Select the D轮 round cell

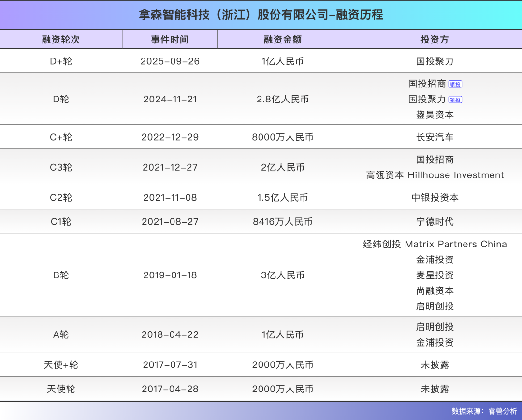tap(61, 99)
